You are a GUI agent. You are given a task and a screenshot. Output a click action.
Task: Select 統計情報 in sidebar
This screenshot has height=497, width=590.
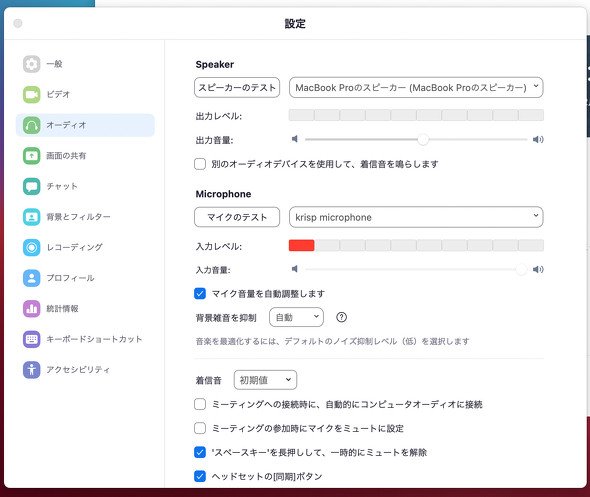click(x=85, y=309)
